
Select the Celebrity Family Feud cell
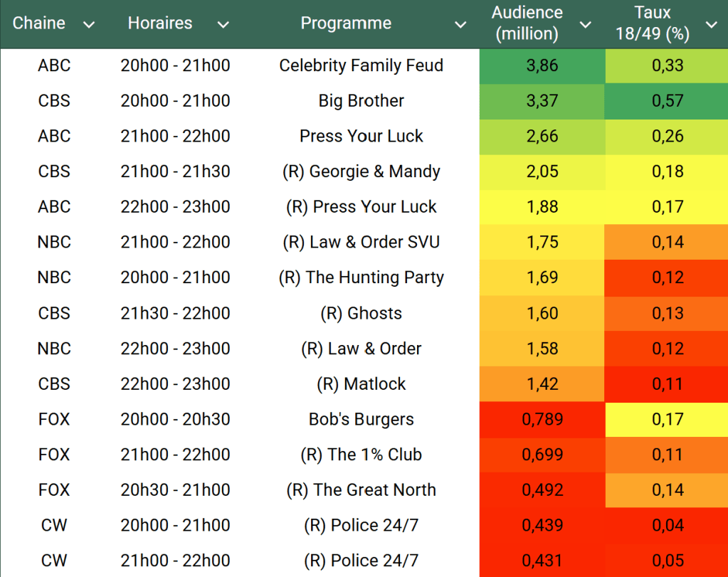[x=361, y=65]
